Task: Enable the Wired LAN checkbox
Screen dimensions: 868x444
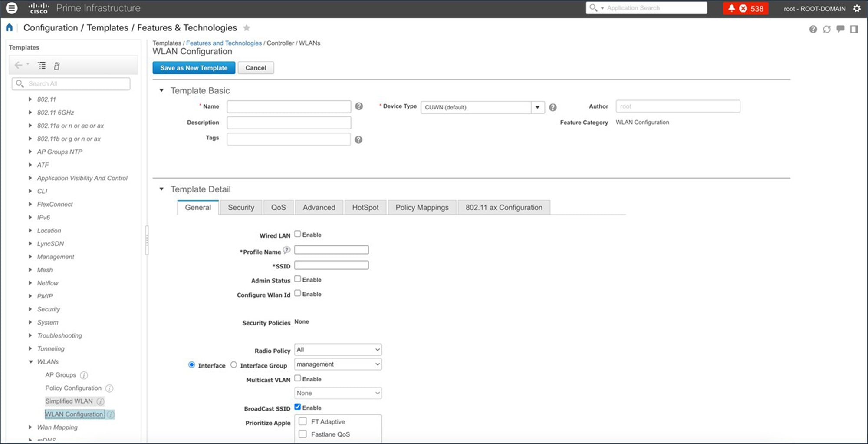Action: pyautogui.click(x=298, y=234)
